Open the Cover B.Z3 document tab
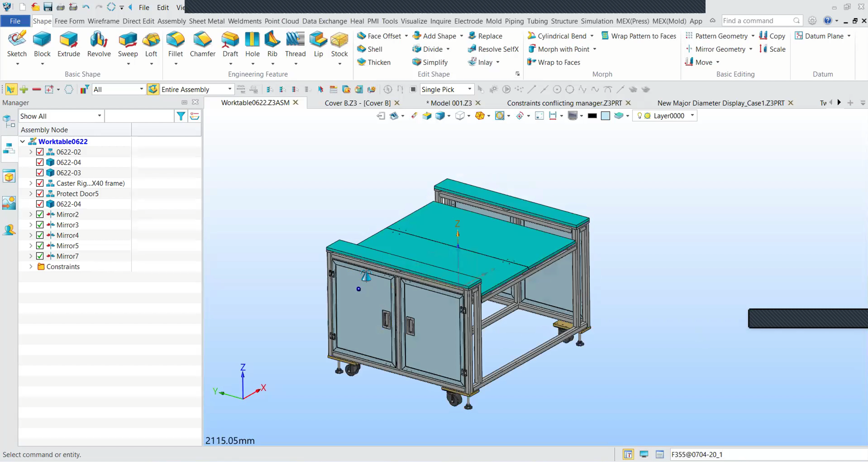 (x=357, y=103)
